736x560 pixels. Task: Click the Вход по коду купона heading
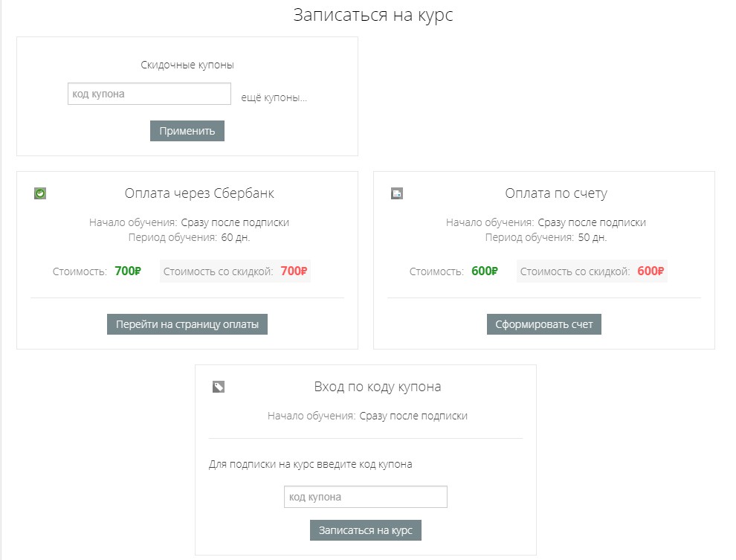click(x=378, y=387)
